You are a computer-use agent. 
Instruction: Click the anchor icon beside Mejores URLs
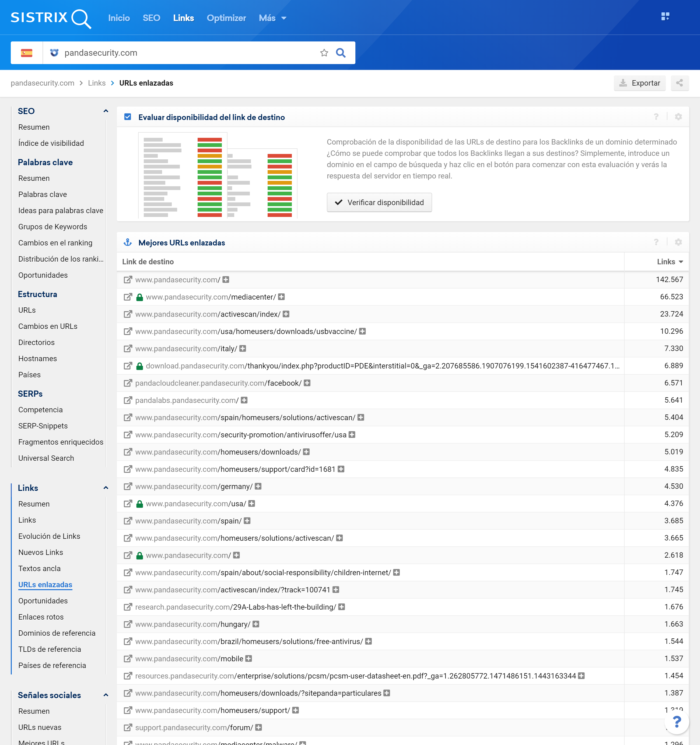coord(128,243)
